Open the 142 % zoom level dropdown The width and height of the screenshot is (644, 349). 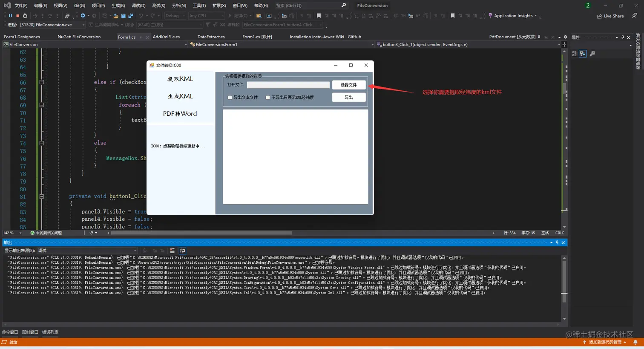(12, 233)
